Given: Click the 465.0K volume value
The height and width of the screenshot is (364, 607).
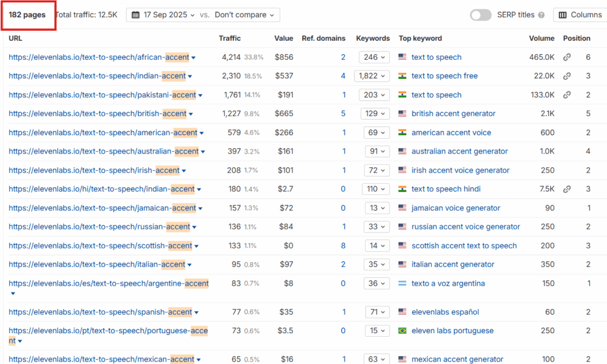Looking at the screenshot, I should (542, 58).
